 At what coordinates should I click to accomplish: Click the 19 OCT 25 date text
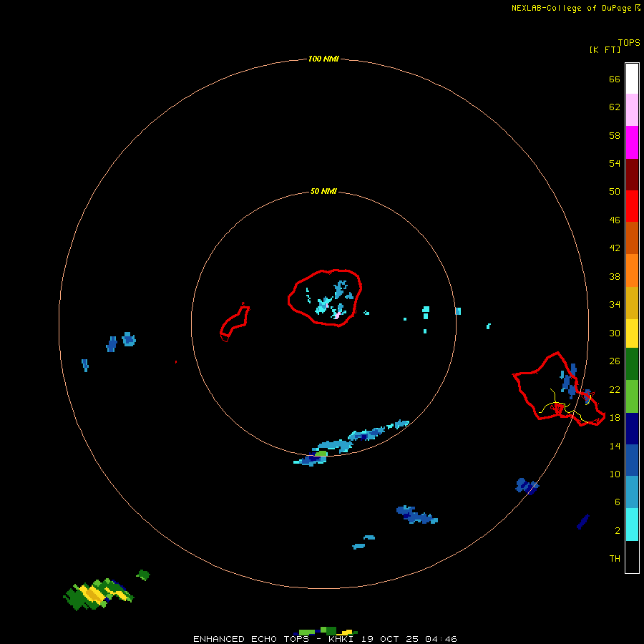tap(390, 639)
